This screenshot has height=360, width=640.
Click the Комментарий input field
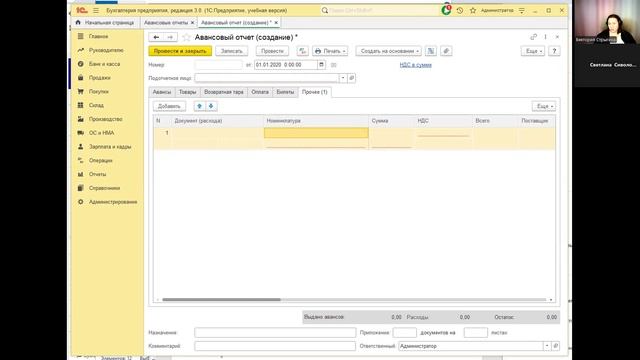[x=275, y=346]
